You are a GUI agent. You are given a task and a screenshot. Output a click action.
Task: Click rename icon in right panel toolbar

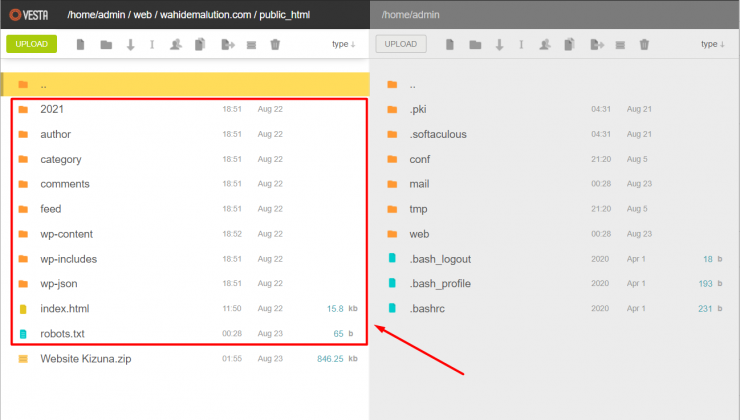click(521, 44)
